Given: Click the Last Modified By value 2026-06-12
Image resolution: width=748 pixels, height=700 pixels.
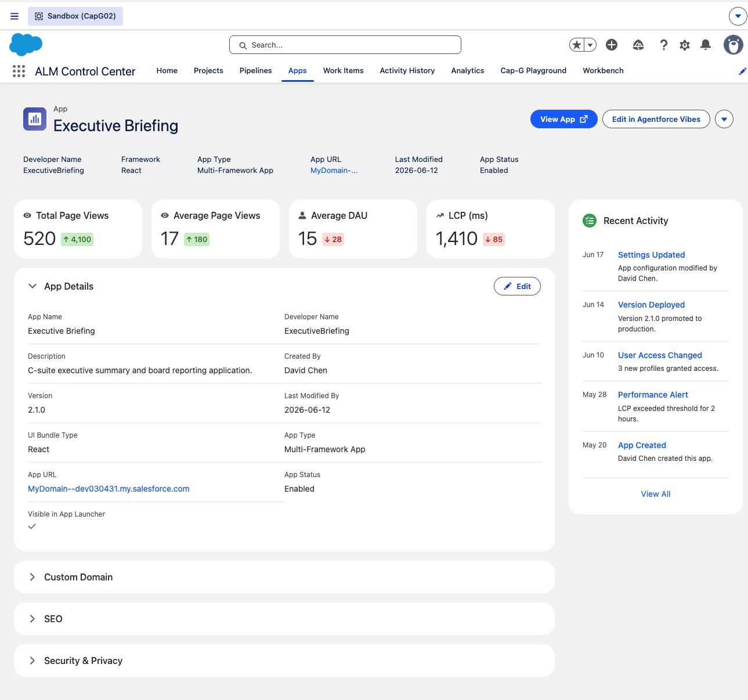Looking at the screenshot, I should tap(308, 410).
